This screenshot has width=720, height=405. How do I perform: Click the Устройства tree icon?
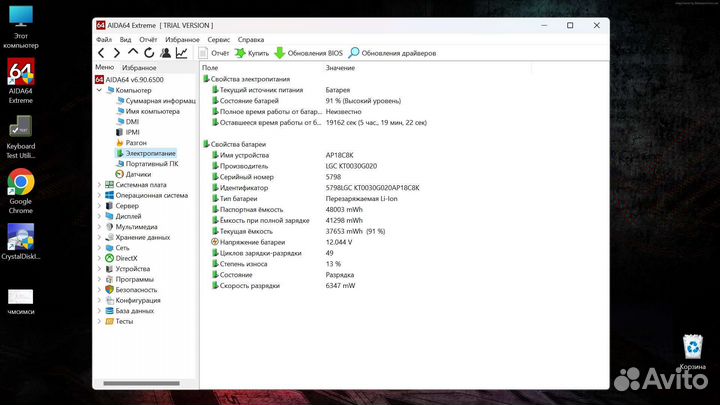click(x=109, y=269)
